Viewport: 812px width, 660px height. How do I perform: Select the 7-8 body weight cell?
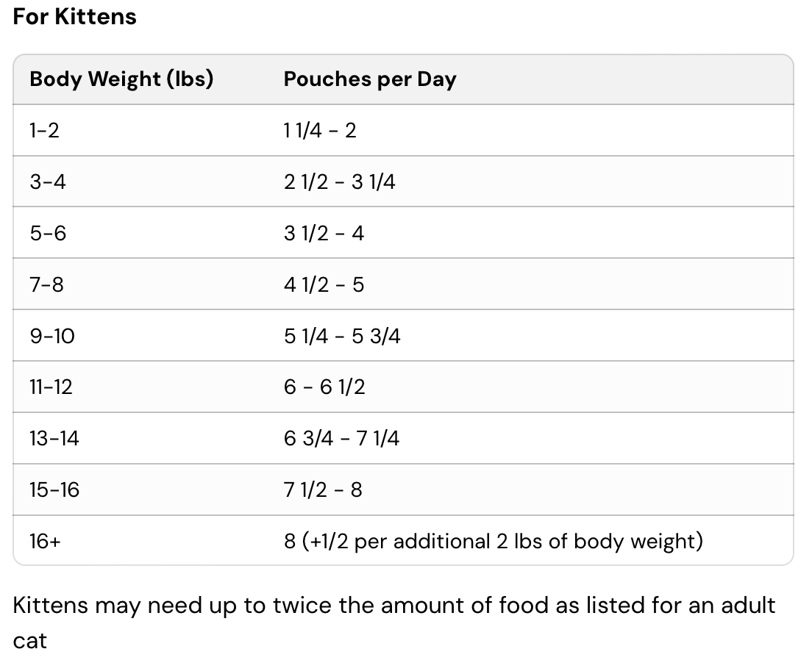(x=47, y=284)
